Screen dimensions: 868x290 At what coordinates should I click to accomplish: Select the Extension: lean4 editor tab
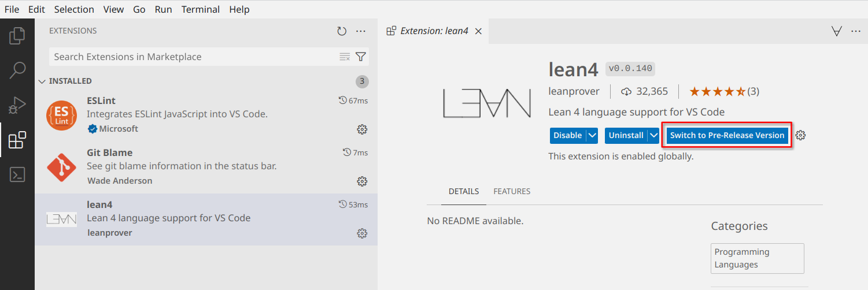pos(434,31)
